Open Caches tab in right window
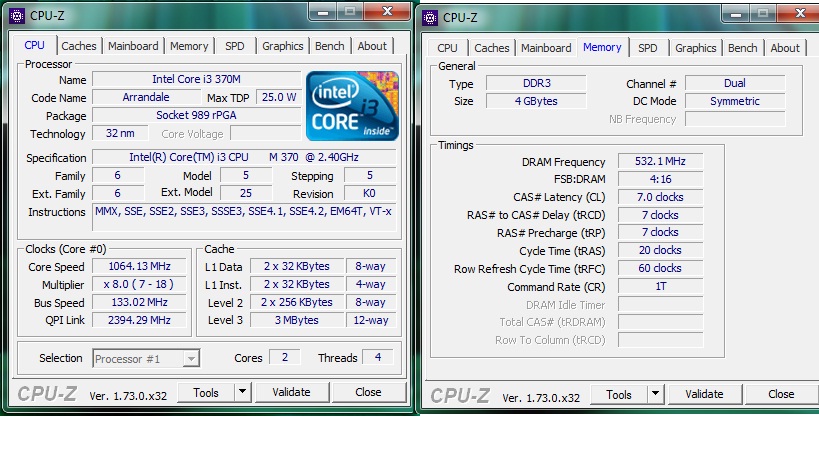 click(x=492, y=48)
